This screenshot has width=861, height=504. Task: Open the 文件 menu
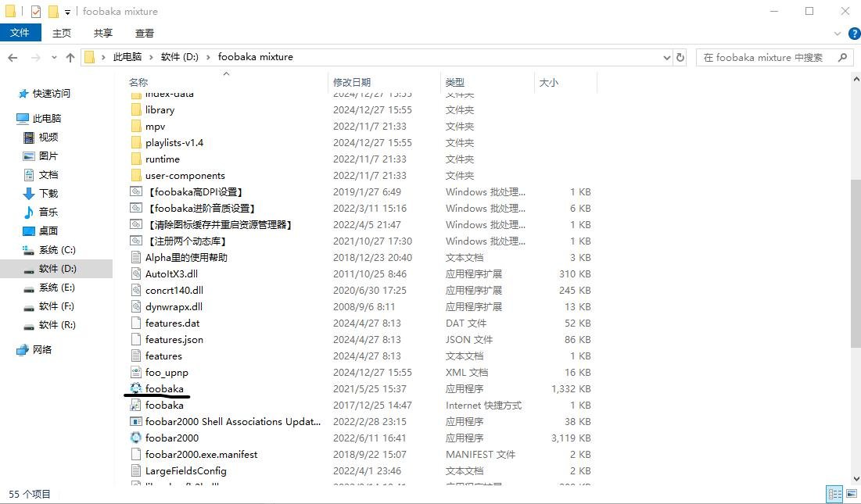pos(20,33)
